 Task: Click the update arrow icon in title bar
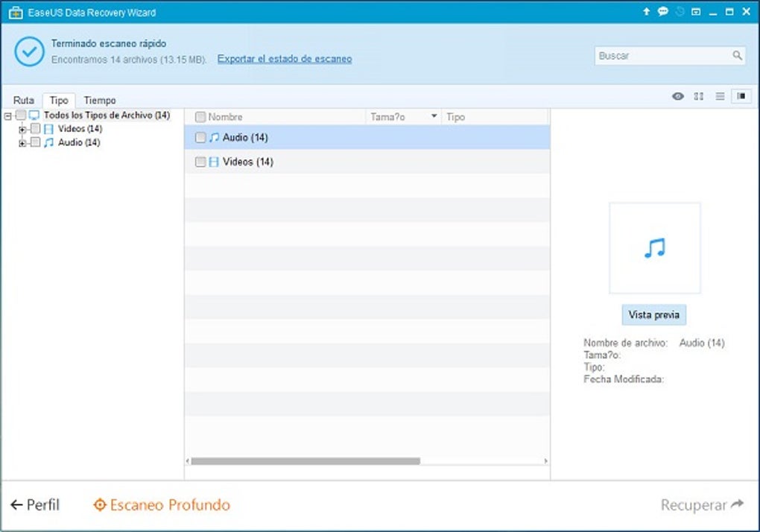coord(646,12)
